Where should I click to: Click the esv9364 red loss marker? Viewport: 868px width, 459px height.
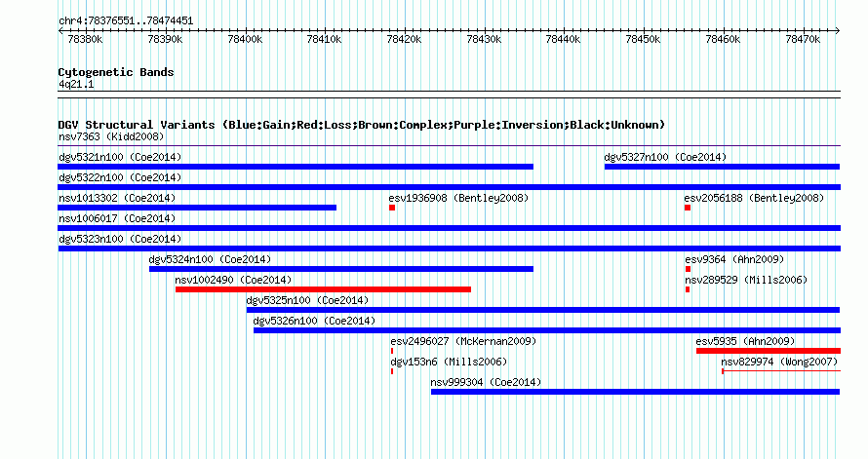[x=689, y=269]
